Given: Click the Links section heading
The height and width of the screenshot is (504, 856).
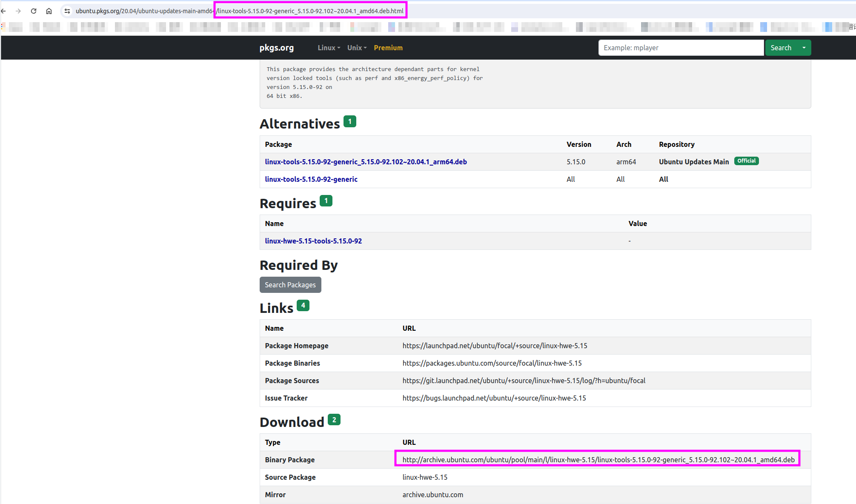Looking at the screenshot, I should tap(276, 308).
